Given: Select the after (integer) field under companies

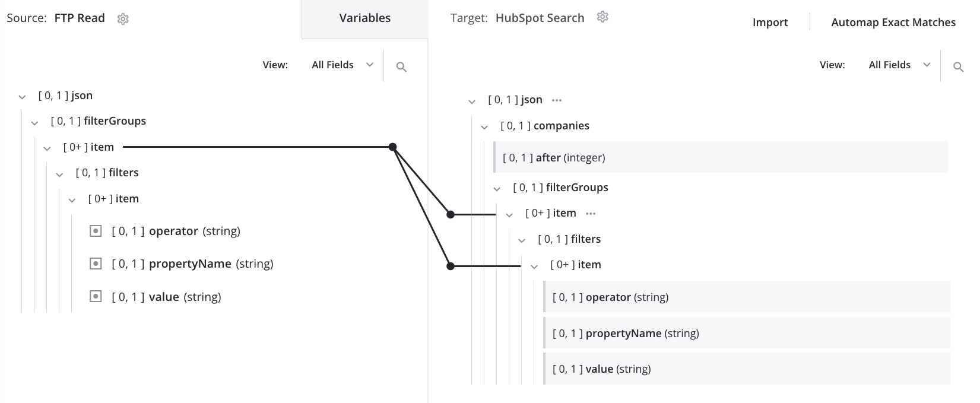Looking at the screenshot, I should (554, 157).
